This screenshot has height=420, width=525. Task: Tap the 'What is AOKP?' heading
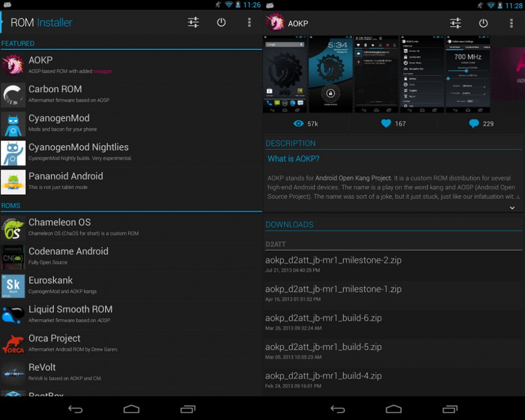[x=294, y=159]
